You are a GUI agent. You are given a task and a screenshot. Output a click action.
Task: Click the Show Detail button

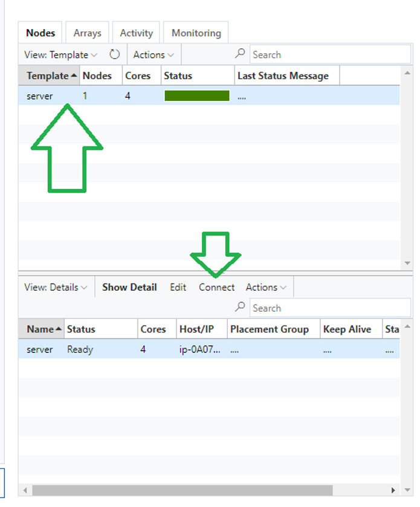[x=129, y=287]
